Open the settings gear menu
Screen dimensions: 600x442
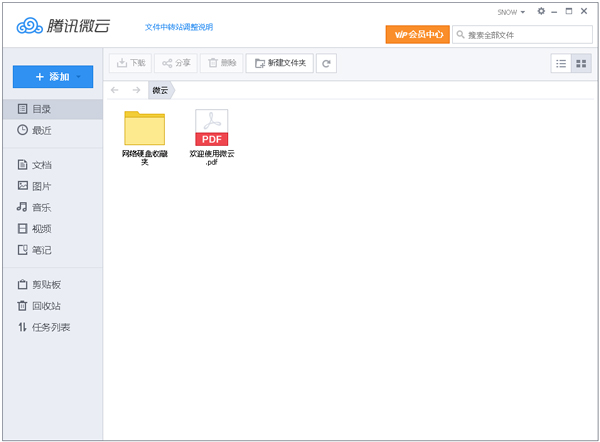click(541, 11)
